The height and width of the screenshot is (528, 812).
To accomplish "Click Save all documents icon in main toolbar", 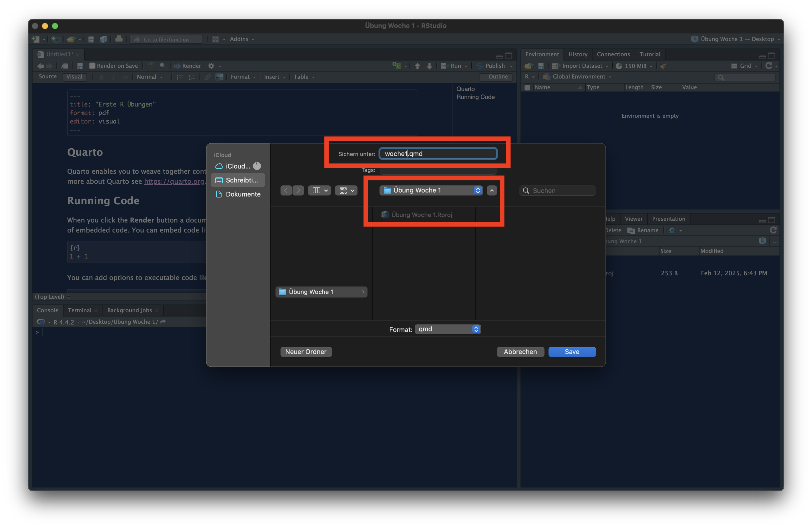I will (103, 39).
